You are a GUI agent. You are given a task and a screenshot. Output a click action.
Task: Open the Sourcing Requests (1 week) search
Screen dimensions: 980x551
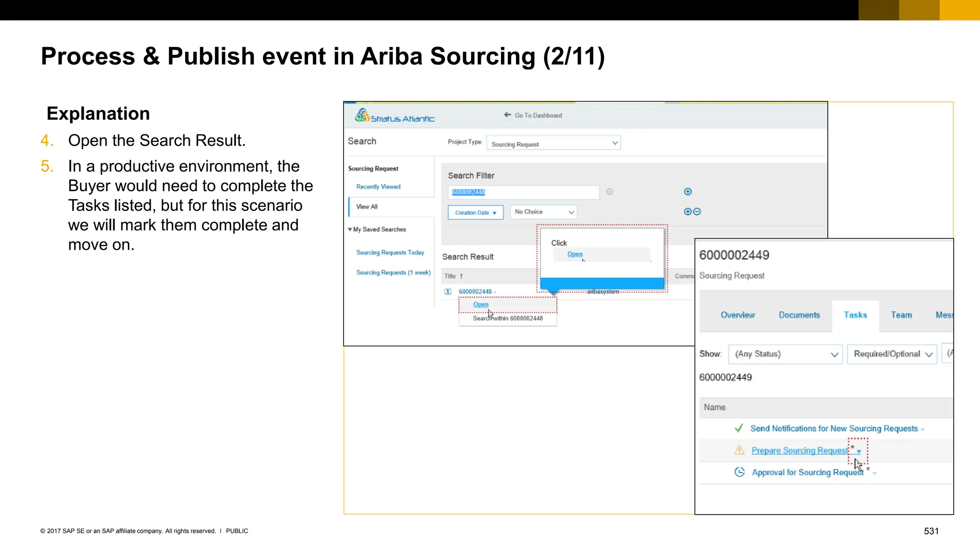393,273
